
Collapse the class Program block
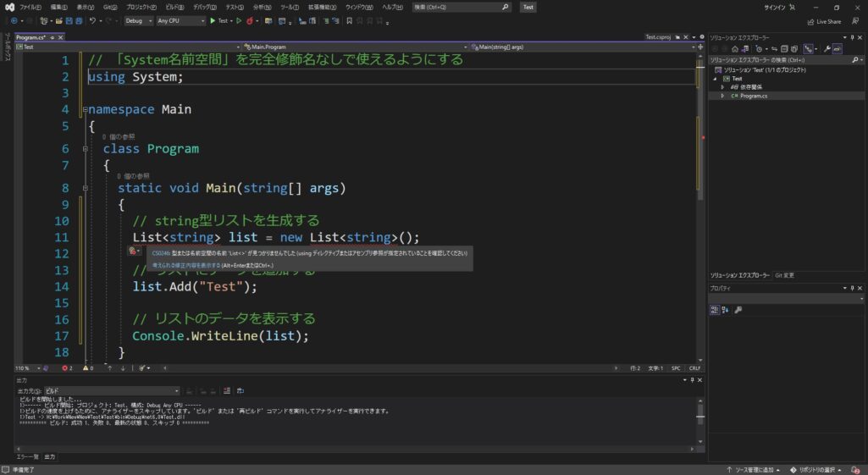pos(85,149)
